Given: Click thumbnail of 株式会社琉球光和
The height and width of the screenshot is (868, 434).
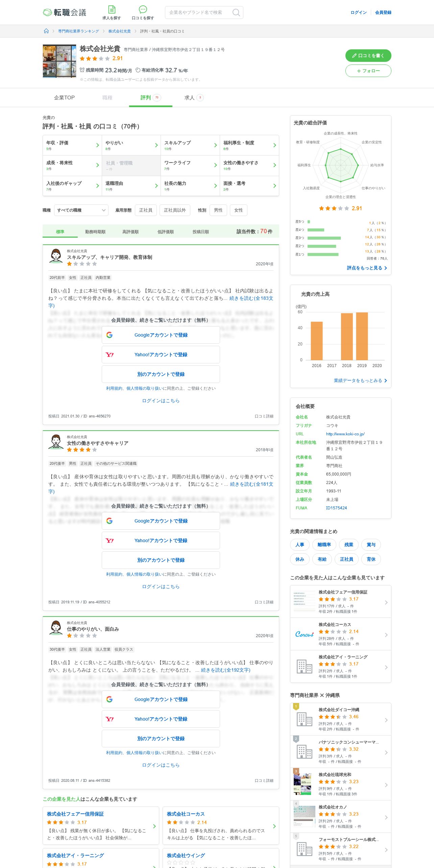Looking at the screenshot, I should pyautogui.click(x=303, y=784).
